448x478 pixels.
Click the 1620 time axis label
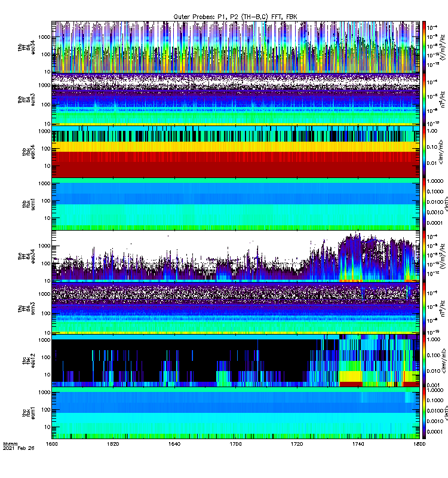point(113,444)
